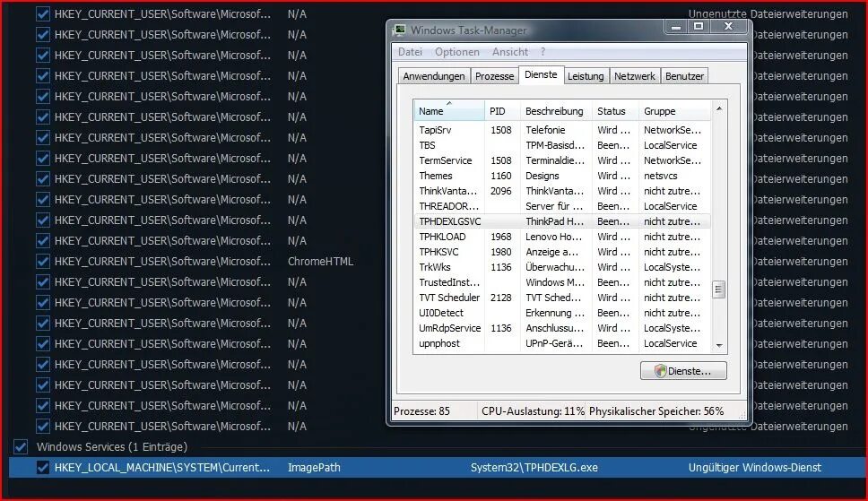Click the PID 2128 cell of TVT Scheduler
This screenshot has width=868, height=501.
click(x=501, y=298)
